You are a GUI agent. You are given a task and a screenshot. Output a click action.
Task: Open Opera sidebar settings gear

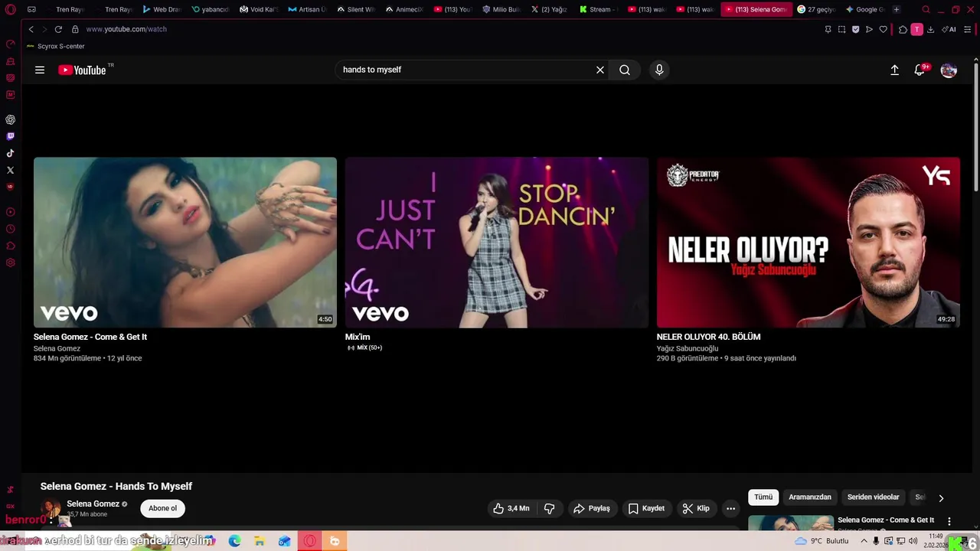click(11, 262)
